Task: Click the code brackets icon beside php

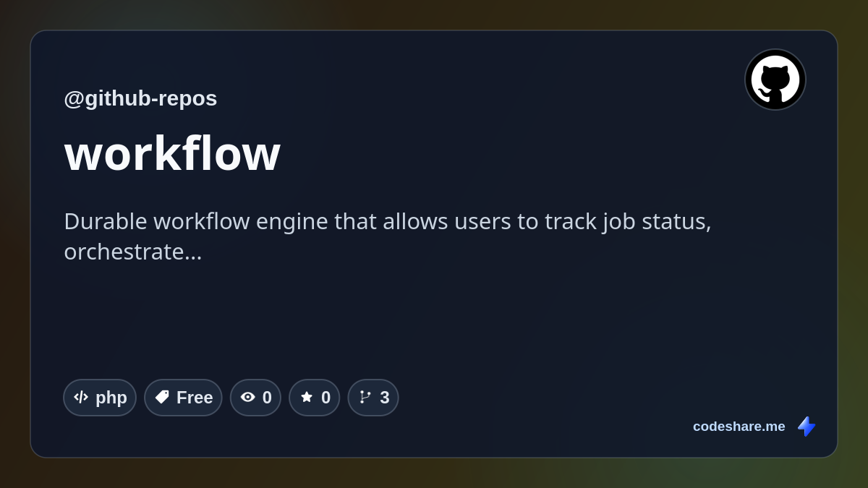Action: tap(81, 397)
